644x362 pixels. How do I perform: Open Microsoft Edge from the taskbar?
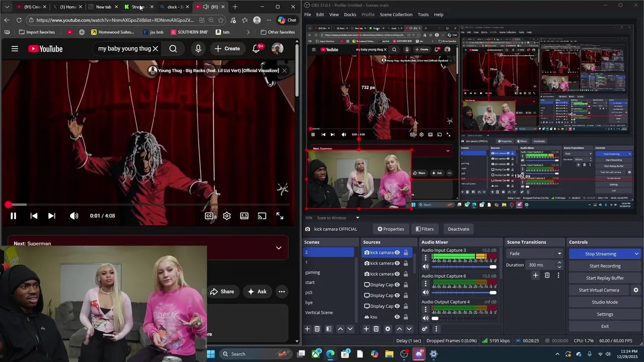point(331,354)
